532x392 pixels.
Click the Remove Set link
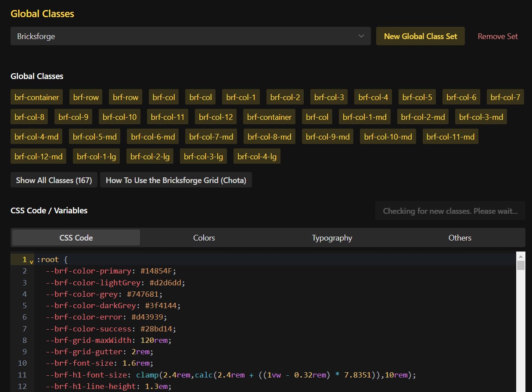[498, 36]
